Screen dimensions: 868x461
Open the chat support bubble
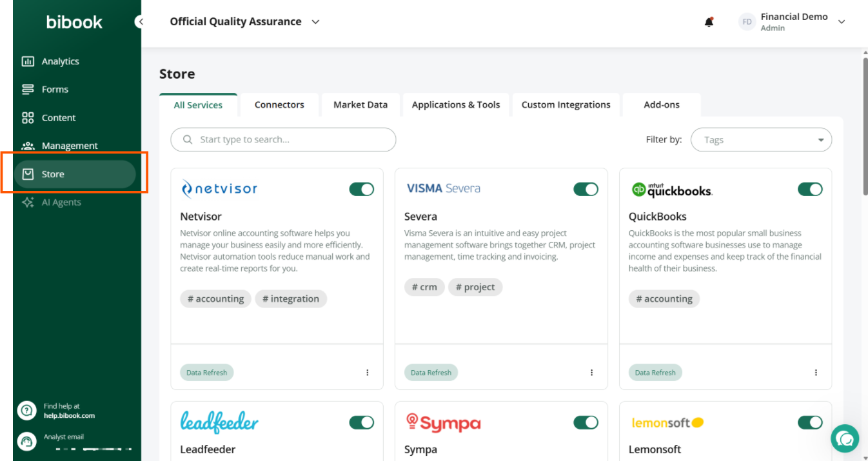click(x=845, y=438)
